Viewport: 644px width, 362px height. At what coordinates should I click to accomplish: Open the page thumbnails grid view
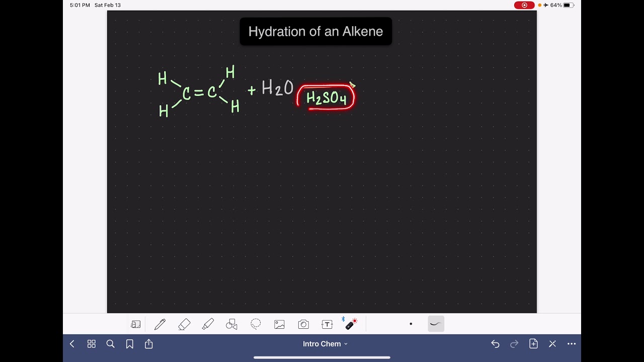[92, 344]
